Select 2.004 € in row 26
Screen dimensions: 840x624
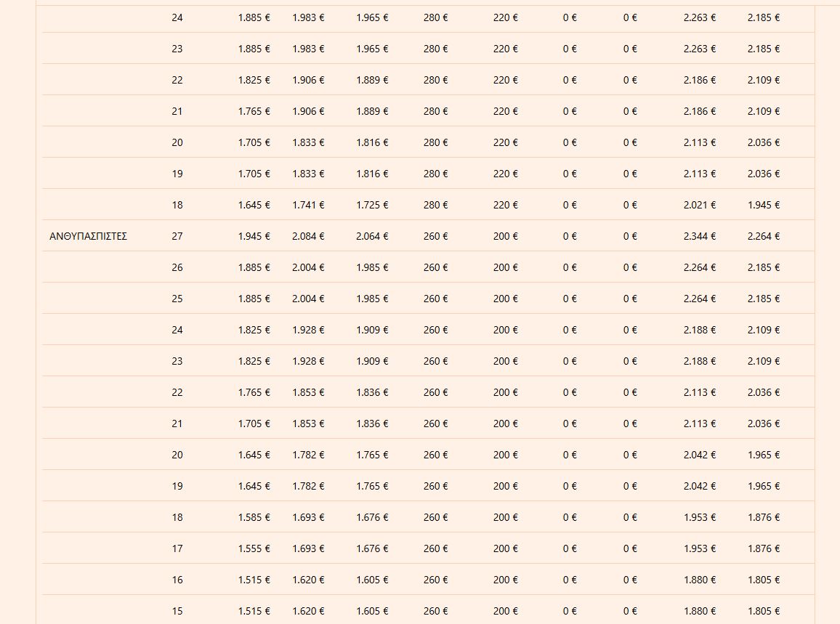click(308, 267)
